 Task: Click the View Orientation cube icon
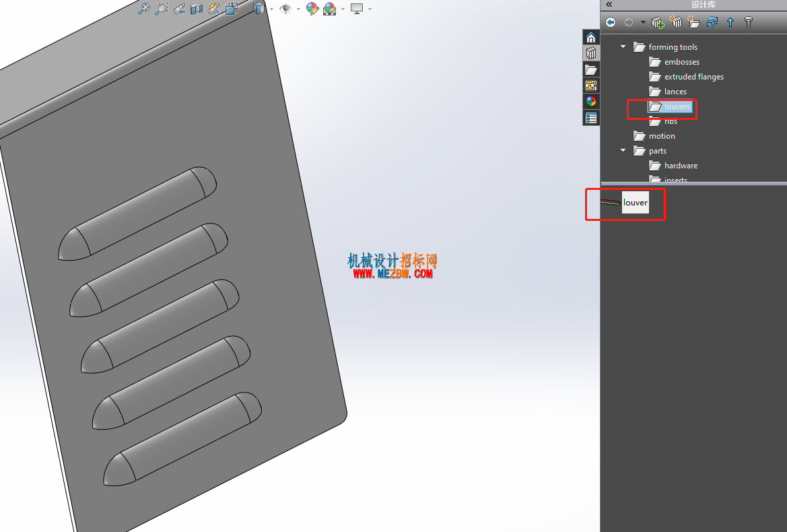tap(232, 9)
